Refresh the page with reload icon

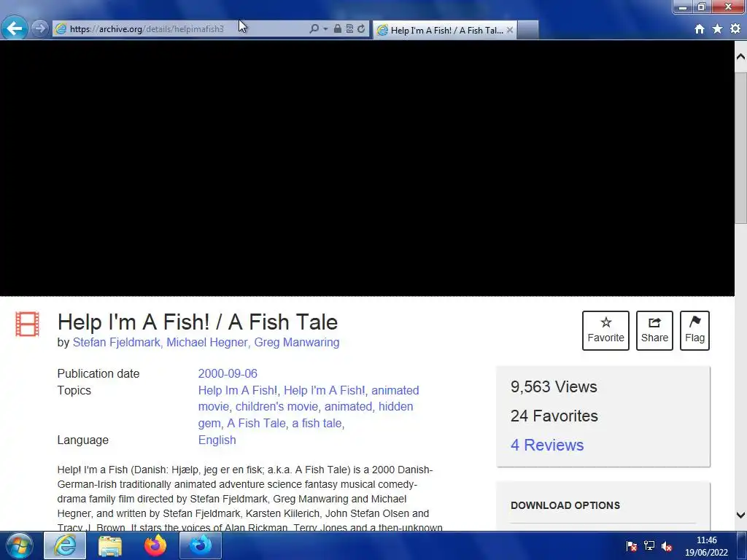(x=361, y=28)
